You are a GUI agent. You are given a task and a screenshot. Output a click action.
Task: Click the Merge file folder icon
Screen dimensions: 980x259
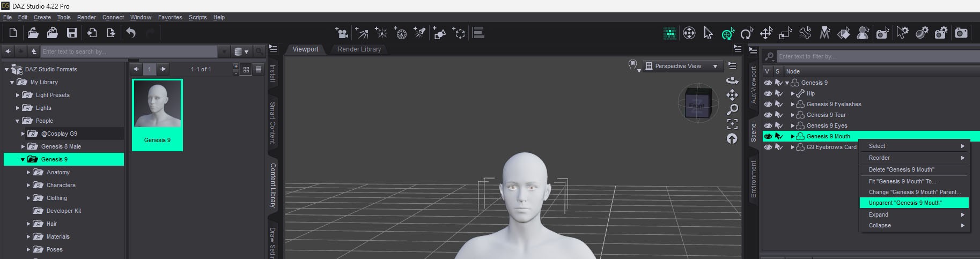(53, 33)
